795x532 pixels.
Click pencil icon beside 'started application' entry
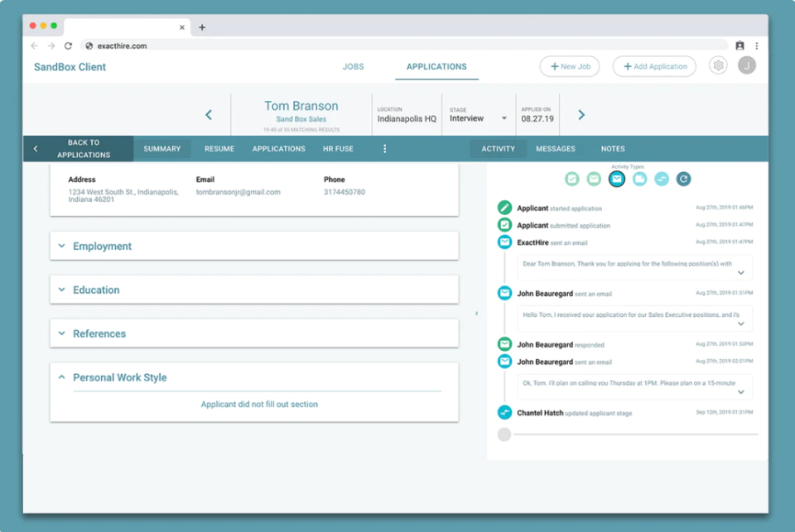pyautogui.click(x=504, y=207)
